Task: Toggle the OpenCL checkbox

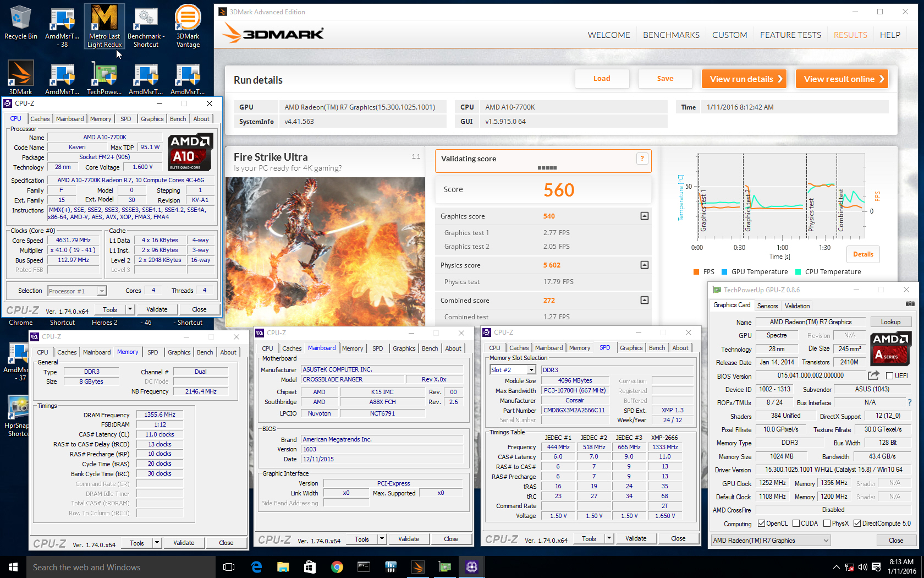Action: pos(761,524)
